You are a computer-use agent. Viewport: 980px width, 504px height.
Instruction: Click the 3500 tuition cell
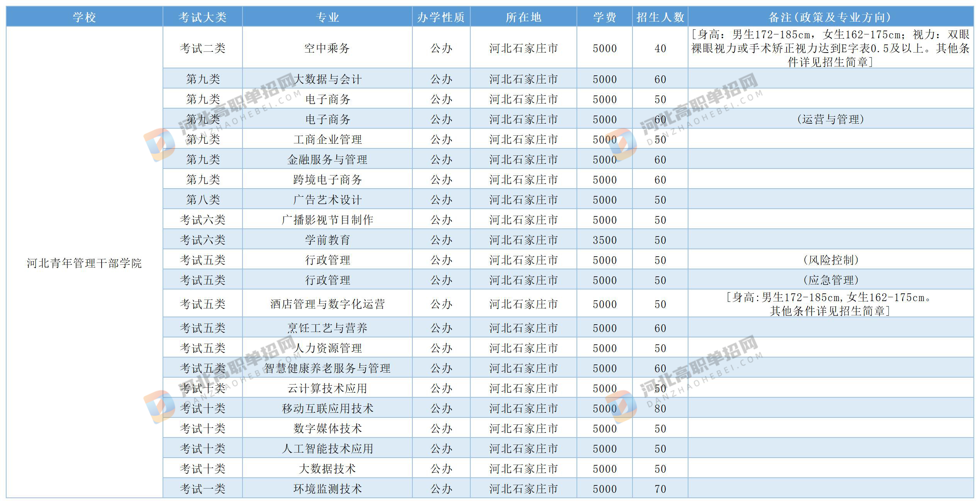coord(604,240)
